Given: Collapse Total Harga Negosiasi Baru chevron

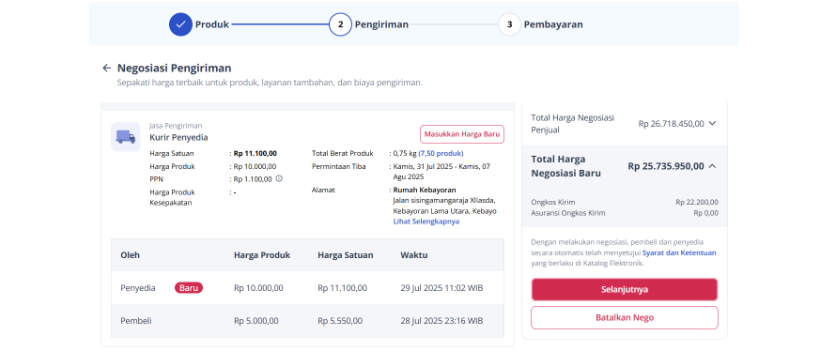Looking at the screenshot, I should (x=712, y=166).
